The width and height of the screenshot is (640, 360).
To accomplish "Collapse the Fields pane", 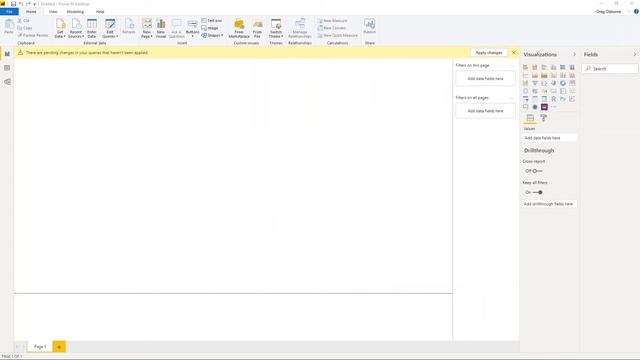I will coord(635,54).
